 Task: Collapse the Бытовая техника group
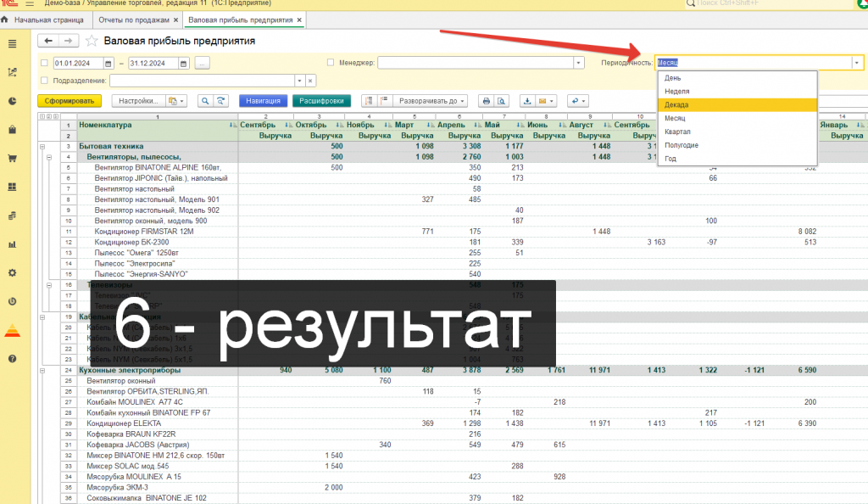(x=42, y=147)
